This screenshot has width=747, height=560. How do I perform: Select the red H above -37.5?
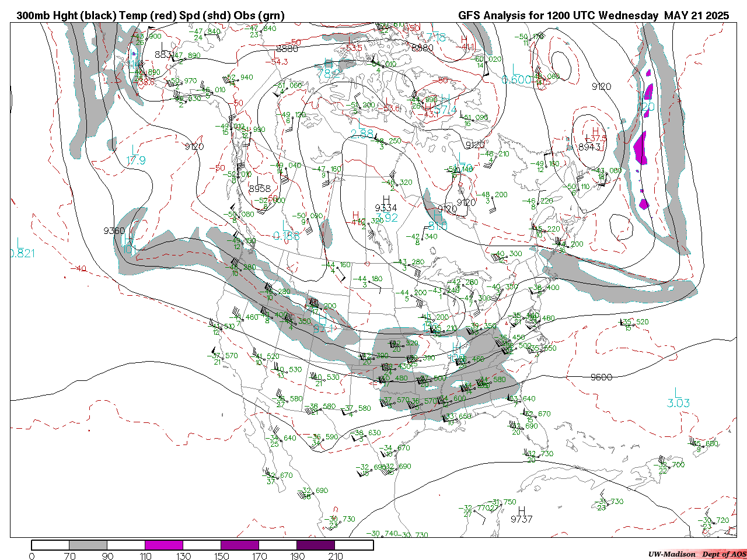click(x=595, y=131)
